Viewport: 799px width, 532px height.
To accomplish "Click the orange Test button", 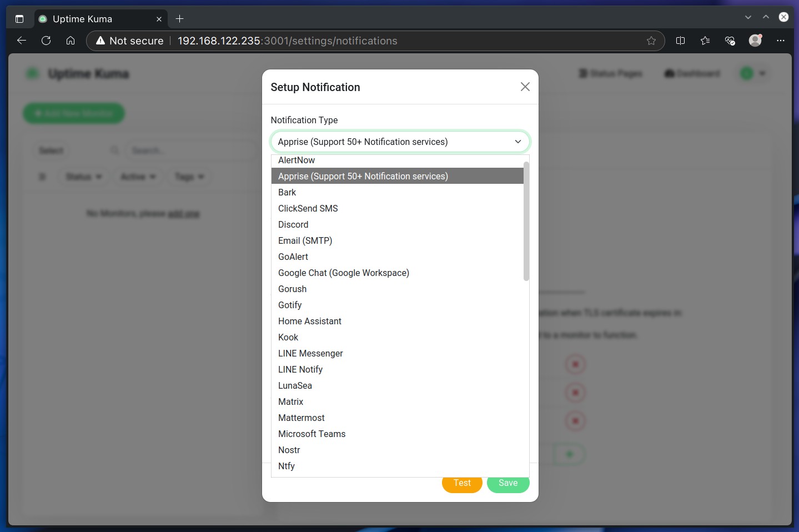I will tap(462, 483).
